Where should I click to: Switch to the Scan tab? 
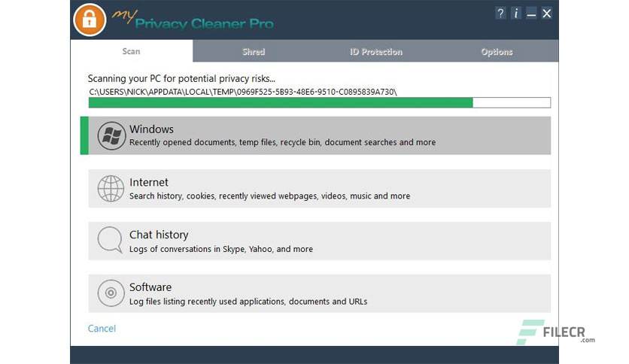[x=131, y=51]
